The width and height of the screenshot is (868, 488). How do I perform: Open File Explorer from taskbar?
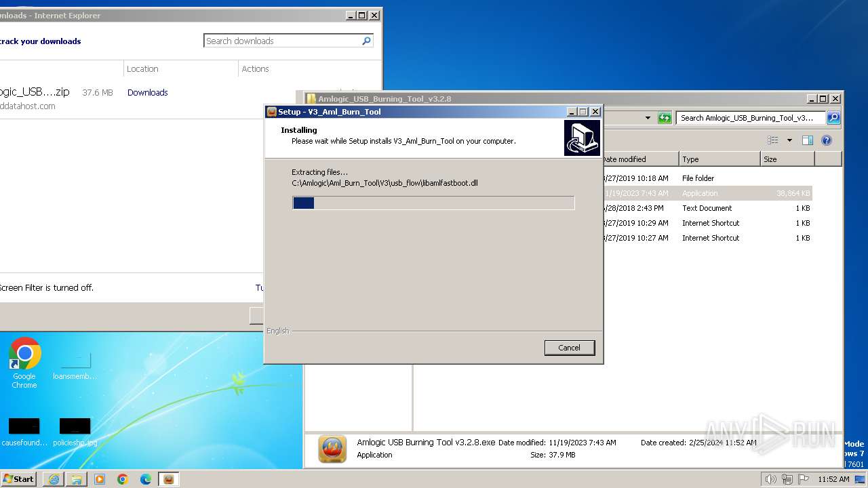77,479
